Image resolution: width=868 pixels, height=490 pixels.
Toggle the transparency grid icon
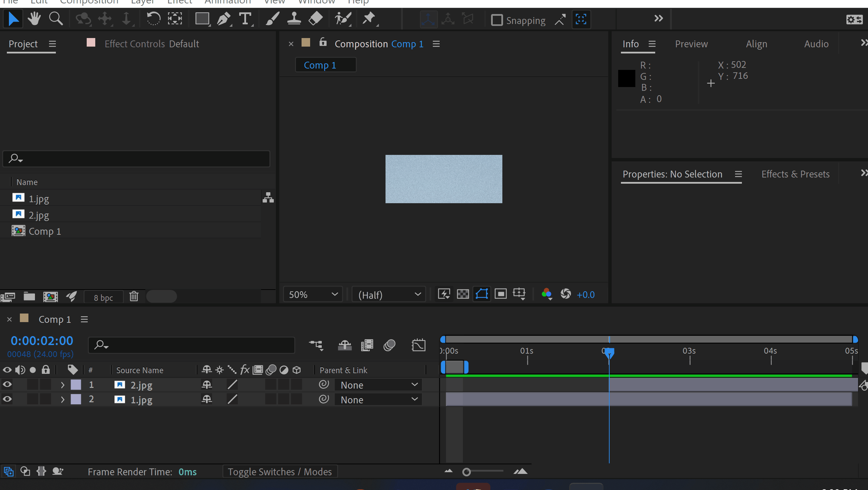click(463, 294)
